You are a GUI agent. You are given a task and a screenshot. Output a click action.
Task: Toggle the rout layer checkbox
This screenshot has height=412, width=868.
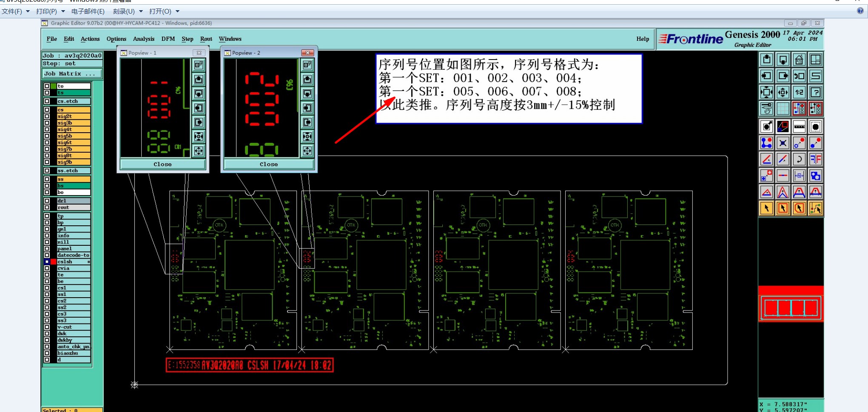[x=47, y=207]
